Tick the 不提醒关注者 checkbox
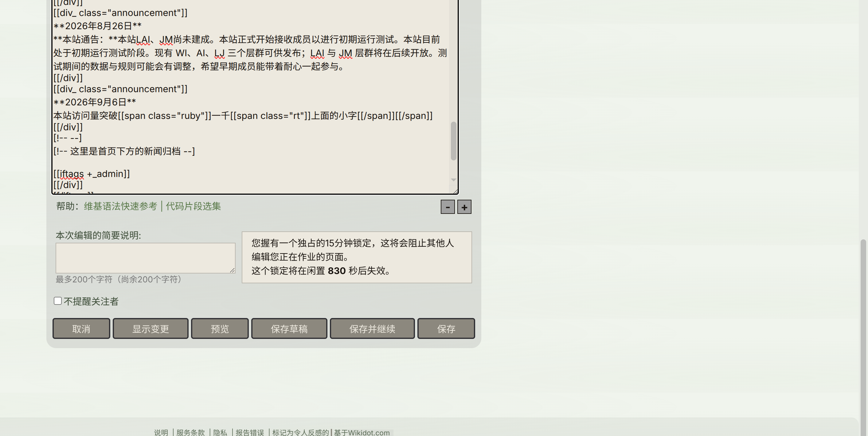 click(58, 301)
